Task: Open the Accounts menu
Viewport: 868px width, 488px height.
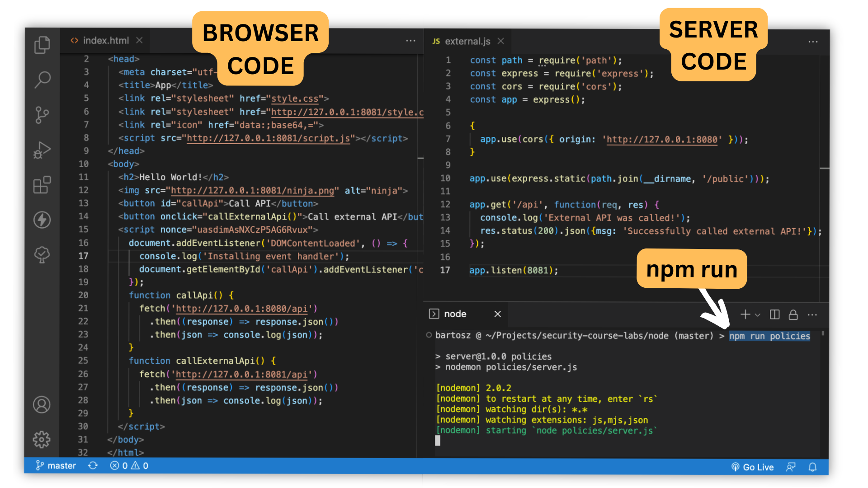Action: click(x=42, y=405)
